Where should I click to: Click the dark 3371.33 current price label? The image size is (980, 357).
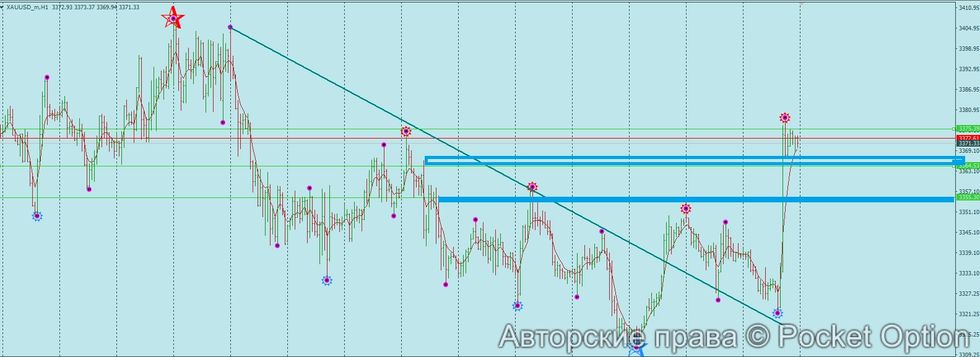pos(968,144)
